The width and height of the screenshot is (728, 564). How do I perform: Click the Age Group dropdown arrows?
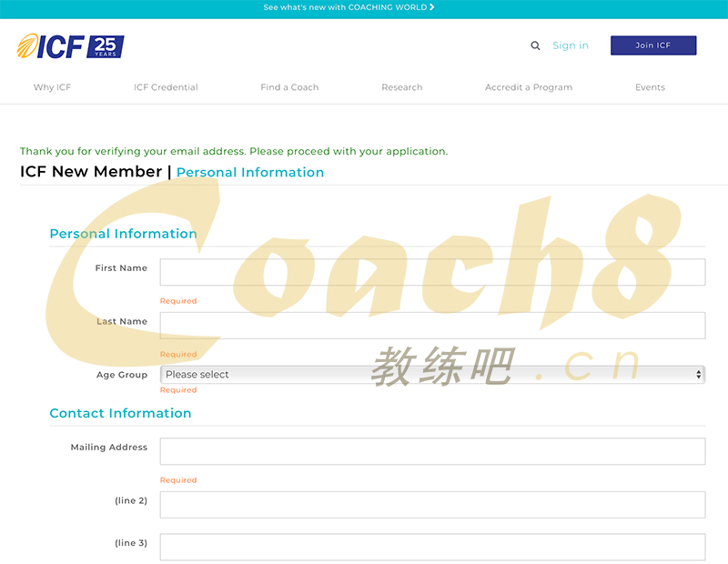699,375
